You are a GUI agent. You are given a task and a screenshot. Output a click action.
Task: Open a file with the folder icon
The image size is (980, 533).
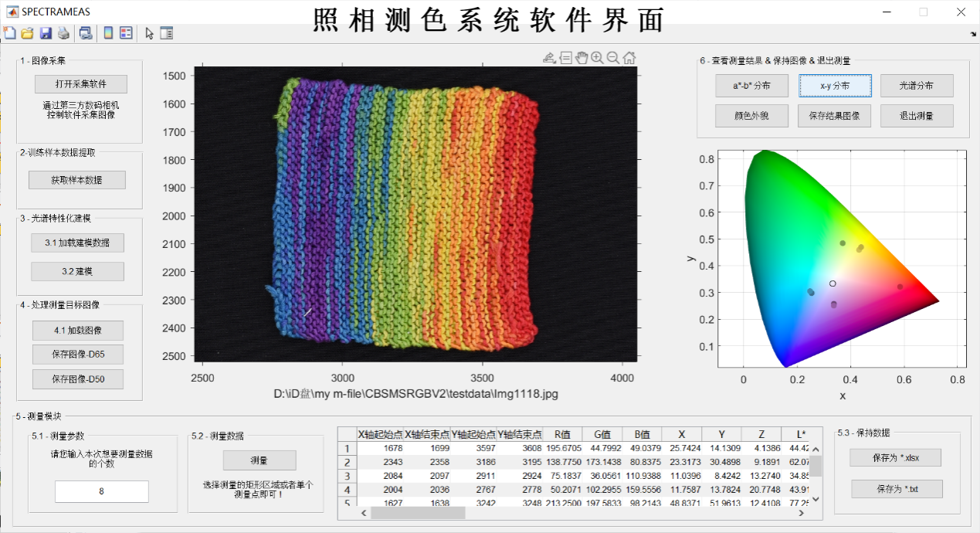point(28,33)
